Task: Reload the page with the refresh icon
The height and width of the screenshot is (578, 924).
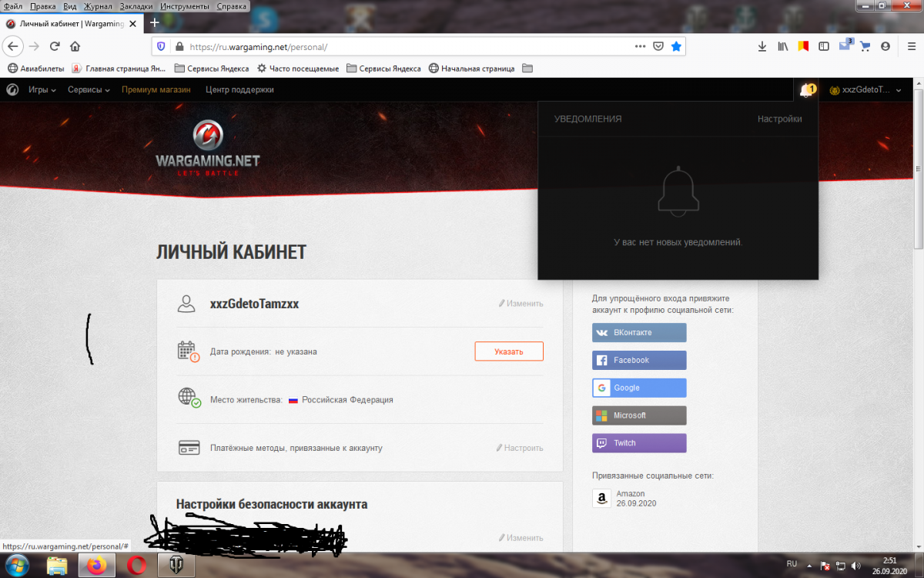Action: 55,46
